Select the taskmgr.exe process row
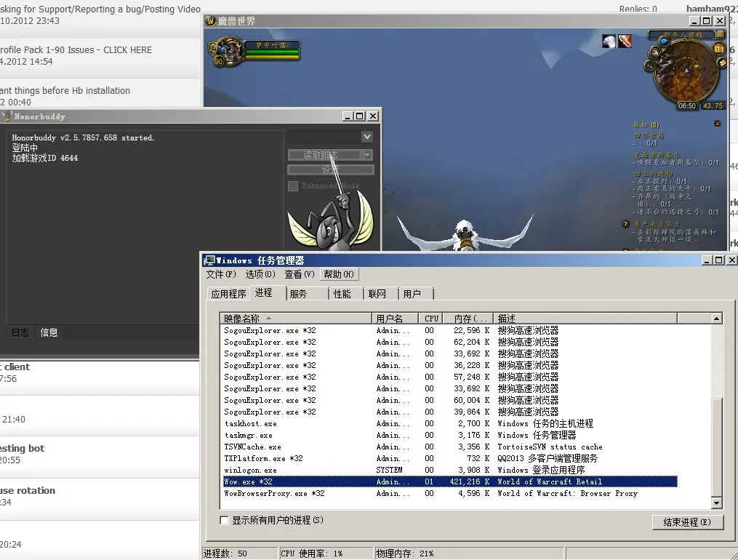The height and width of the screenshot is (560, 738). (x=450, y=436)
